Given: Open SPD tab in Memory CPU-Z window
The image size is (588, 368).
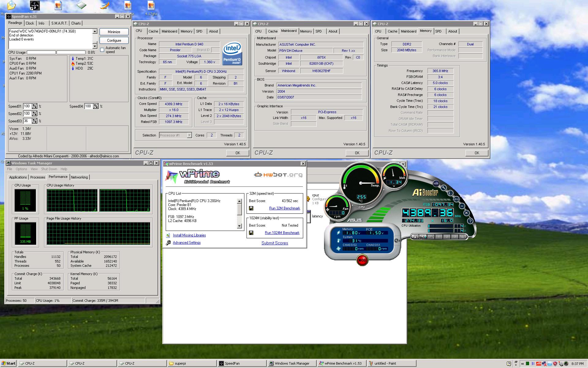Looking at the screenshot, I should click(438, 31).
